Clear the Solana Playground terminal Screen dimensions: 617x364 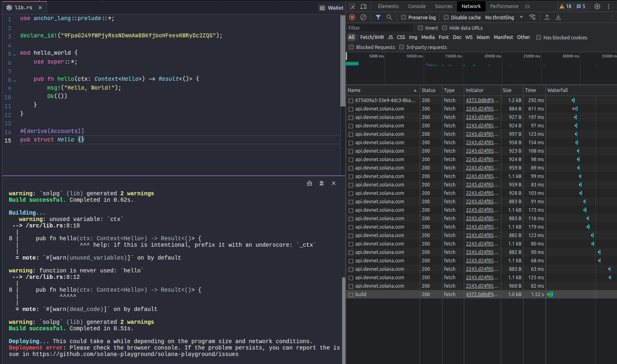click(310, 183)
